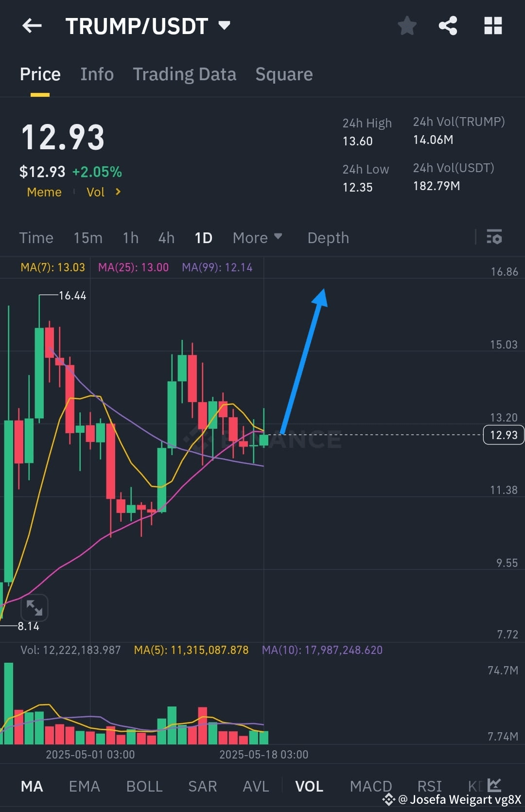525x812 pixels.
Task: Add TRUMP/USDT to favorites star
Action: tap(407, 26)
